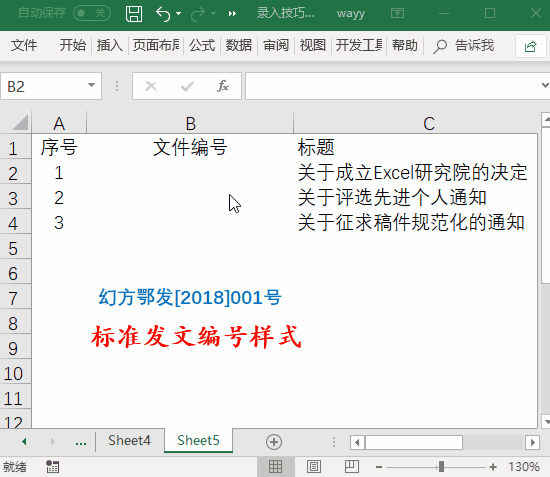Select column B header
The height and width of the screenshot is (477, 550).
(190, 123)
